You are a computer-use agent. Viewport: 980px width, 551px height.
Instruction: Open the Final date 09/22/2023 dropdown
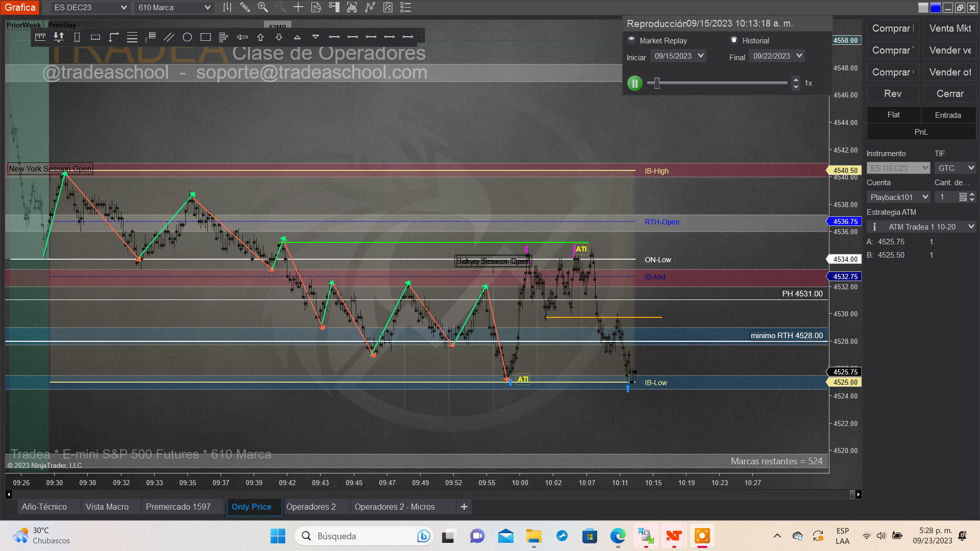pyautogui.click(x=777, y=56)
